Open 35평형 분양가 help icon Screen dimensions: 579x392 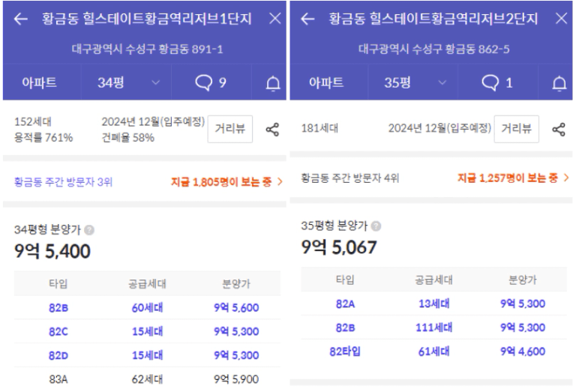click(376, 226)
